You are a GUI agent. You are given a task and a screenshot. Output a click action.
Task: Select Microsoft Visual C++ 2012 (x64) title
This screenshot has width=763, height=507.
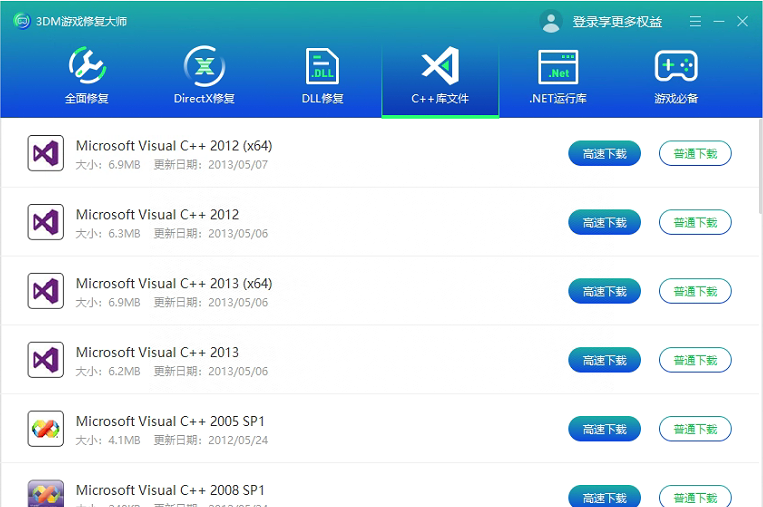(174, 145)
